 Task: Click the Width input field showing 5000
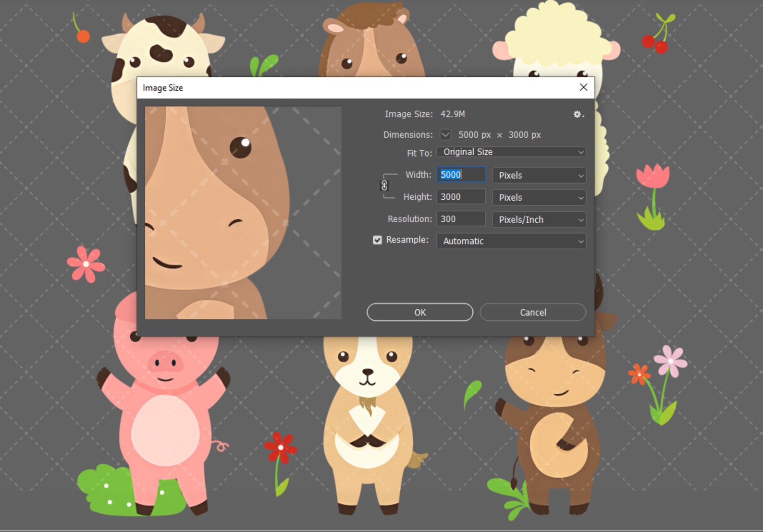click(x=461, y=175)
